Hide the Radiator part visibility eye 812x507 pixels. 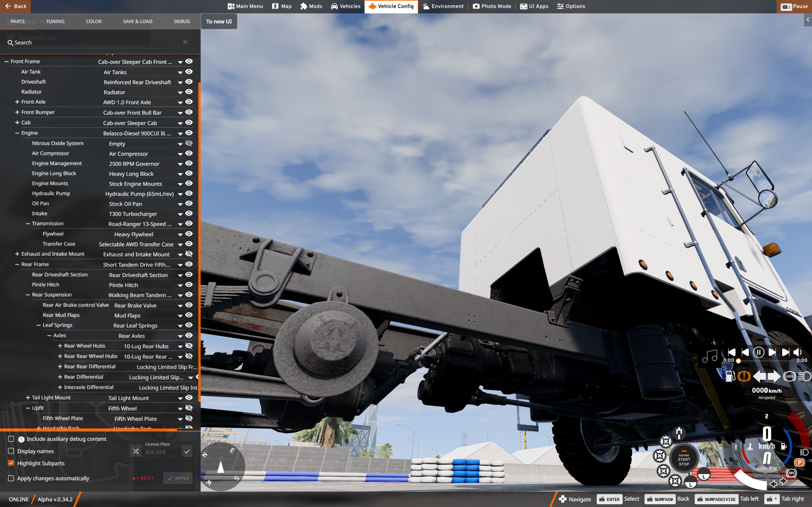(x=189, y=92)
